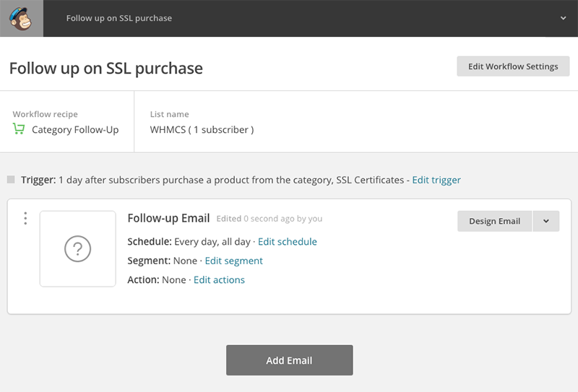The image size is (578, 392).
Task: Click the Follow-up Email title
Action: tap(168, 218)
